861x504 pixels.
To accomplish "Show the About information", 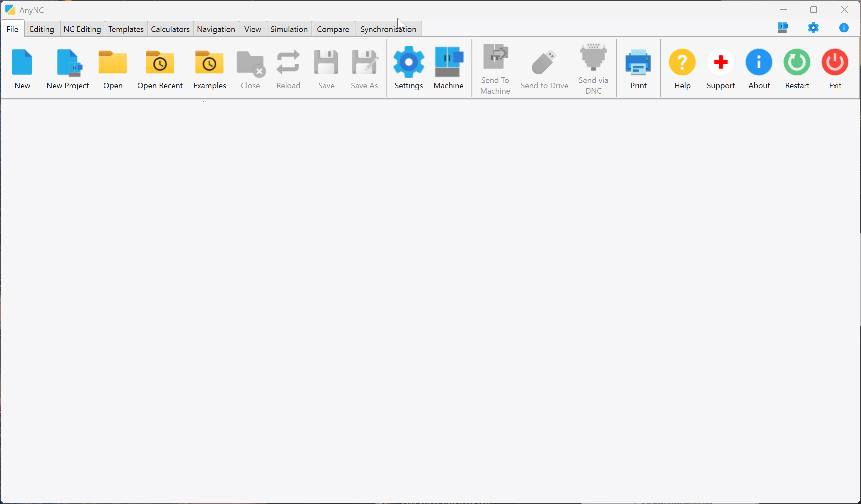I will click(x=759, y=62).
